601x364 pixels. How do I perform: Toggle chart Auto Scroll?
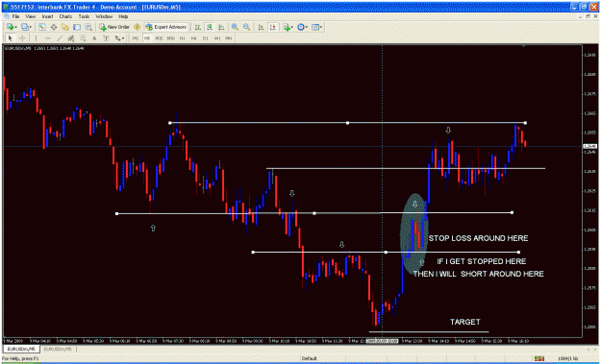click(x=261, y=27)
